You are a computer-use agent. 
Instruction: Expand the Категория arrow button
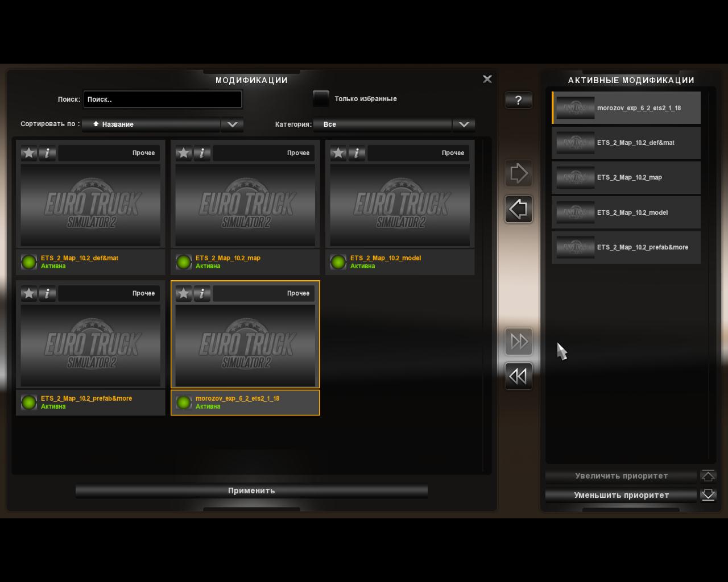tap(464, 124)
